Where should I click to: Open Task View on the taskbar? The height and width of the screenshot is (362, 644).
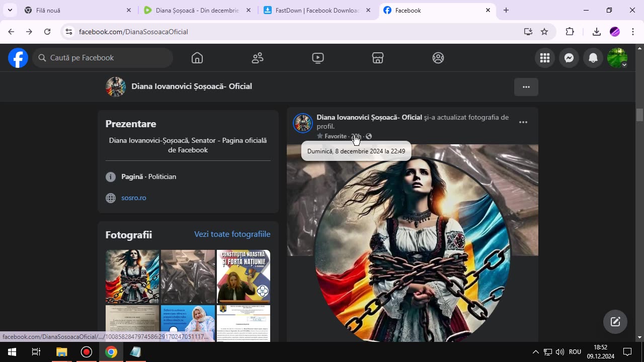(36, 352)
